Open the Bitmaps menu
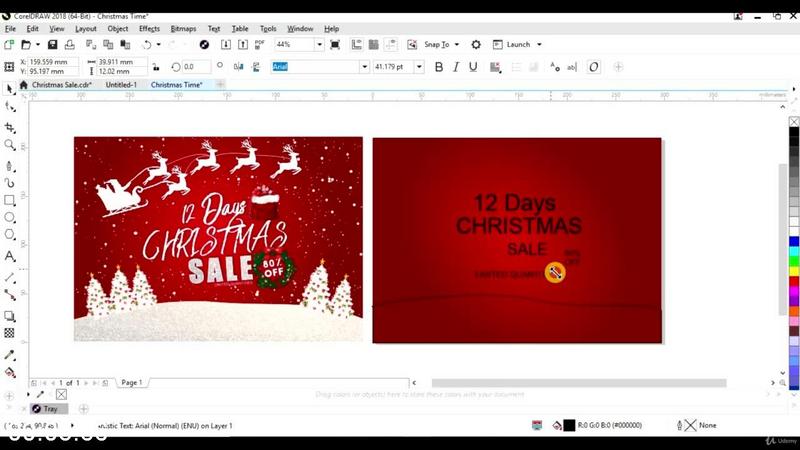Image resolution: width=800 pixels, height=450 pixels. (183, 29)
